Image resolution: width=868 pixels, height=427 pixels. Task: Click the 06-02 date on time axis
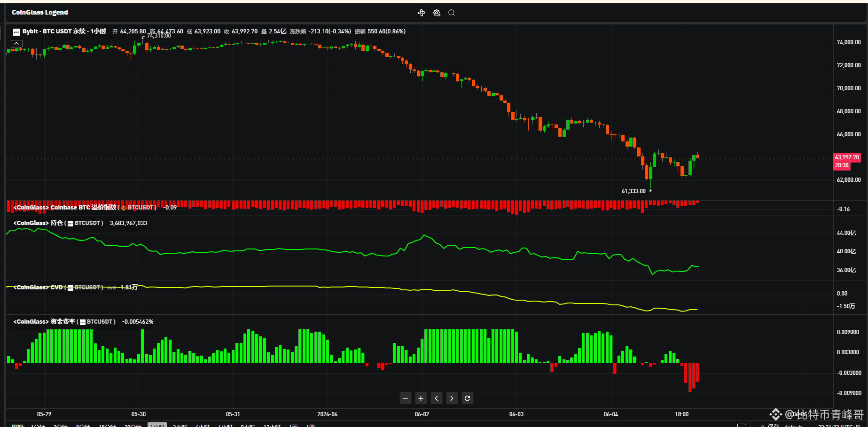(x=422, y=414)
